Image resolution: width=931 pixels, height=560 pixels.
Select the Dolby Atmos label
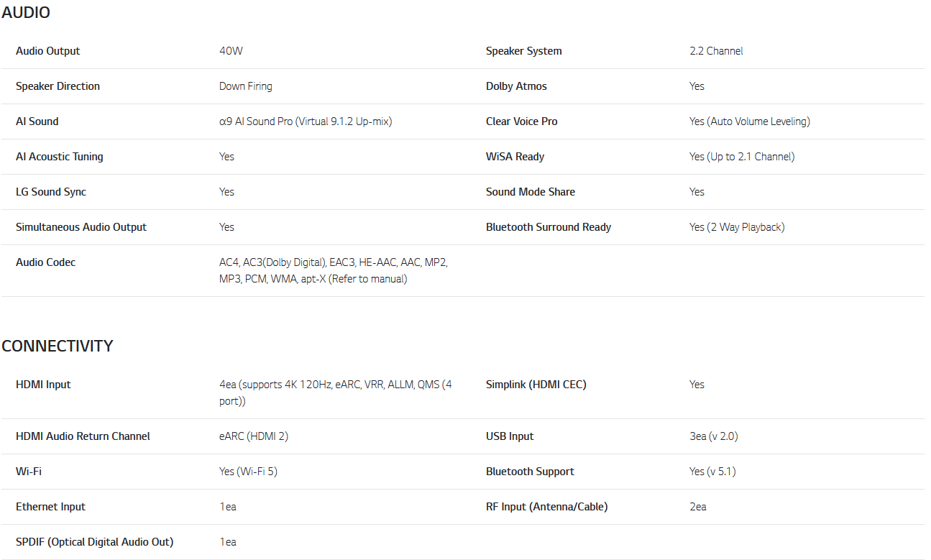(516, 86)
